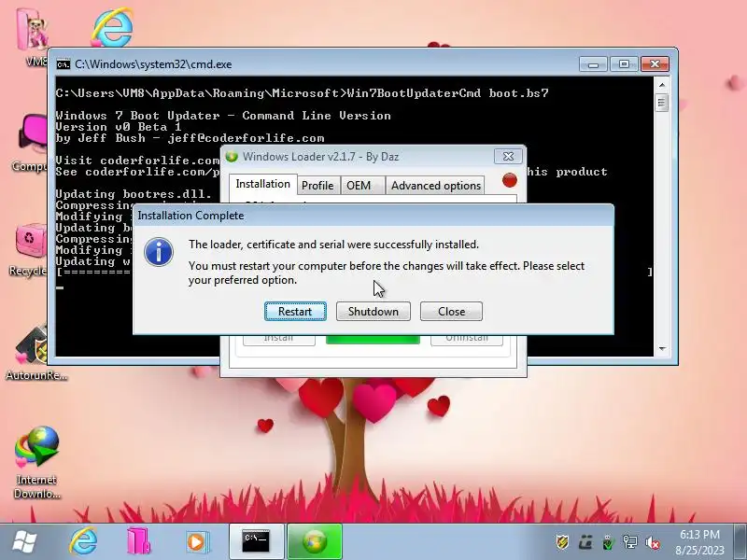Click the Windows Loader taskbar button
Viewport: 747px width, 560px height.
(x=315, y=541)
